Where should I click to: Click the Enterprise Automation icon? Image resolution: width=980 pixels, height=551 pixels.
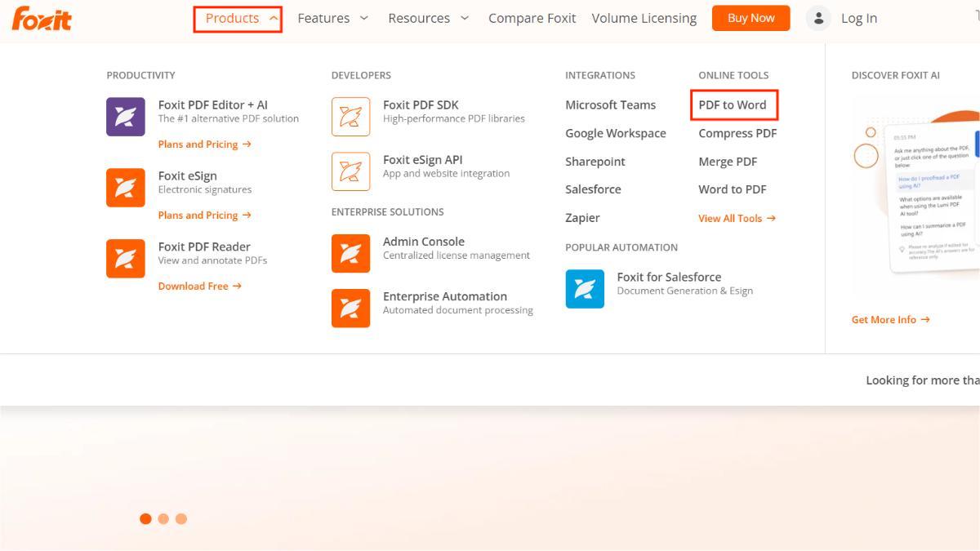(x=350, y=309)
